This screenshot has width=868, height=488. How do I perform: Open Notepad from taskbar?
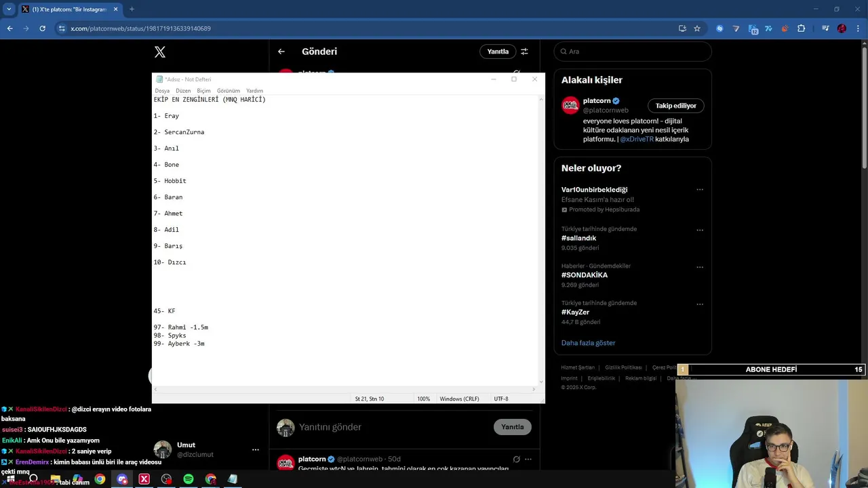coord(233,479)
